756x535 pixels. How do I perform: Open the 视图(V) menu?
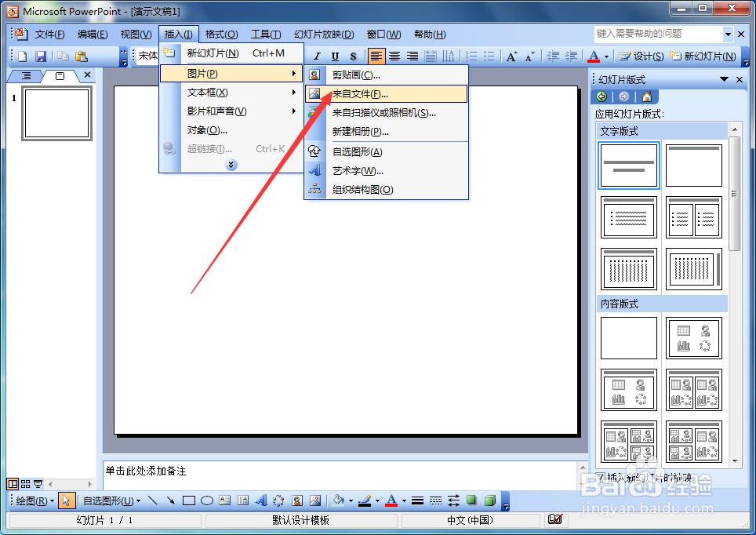136,35
